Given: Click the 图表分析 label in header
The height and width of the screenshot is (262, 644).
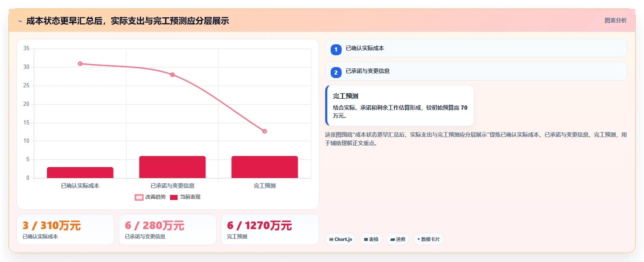Looking at the screenshot, I should (615, 20).
